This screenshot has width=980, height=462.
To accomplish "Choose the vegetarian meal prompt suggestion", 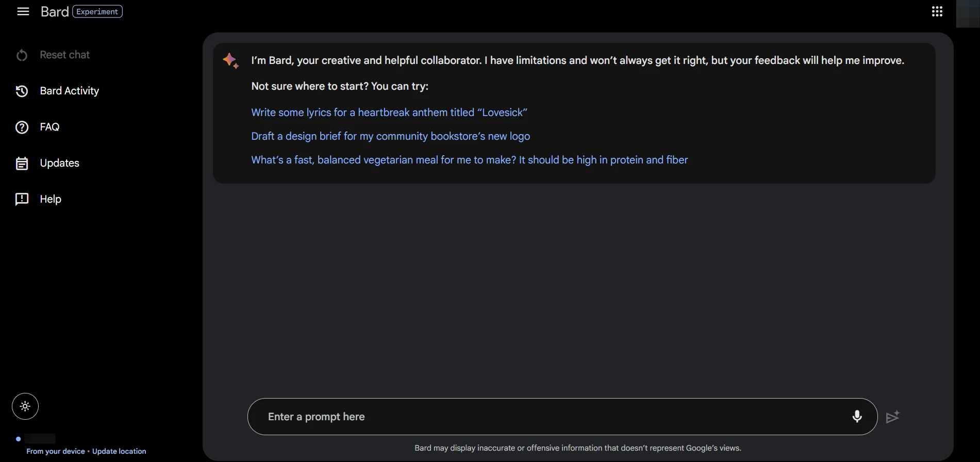I will 469,160.
